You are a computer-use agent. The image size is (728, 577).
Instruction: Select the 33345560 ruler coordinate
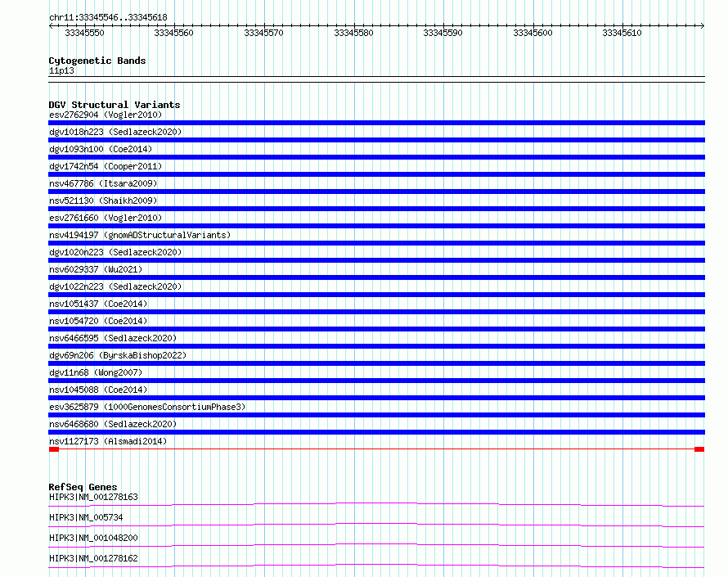[173, 33]
